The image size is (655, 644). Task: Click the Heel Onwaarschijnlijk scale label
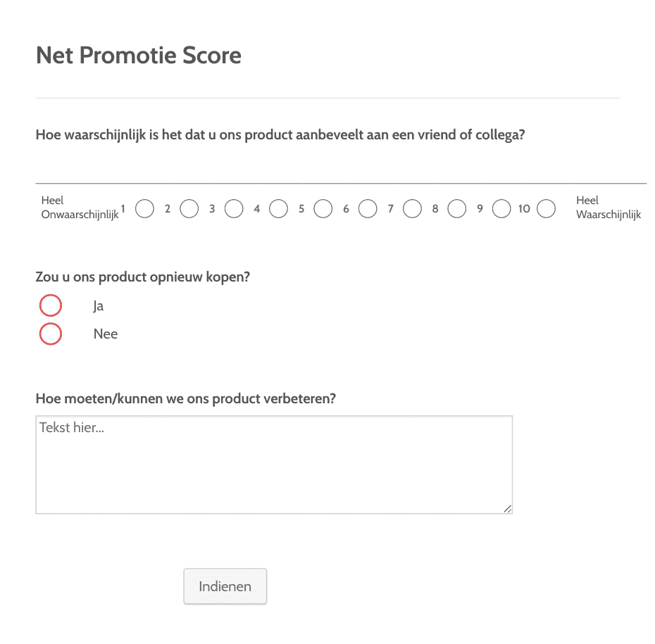pyautogui.click(x=80, y=208)
